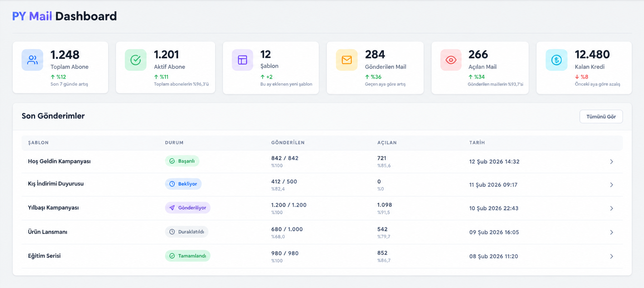Viewport: 644px width, 288px height.
Task: Click the Toplam Abone users icon
Action: tap(32, 60)
